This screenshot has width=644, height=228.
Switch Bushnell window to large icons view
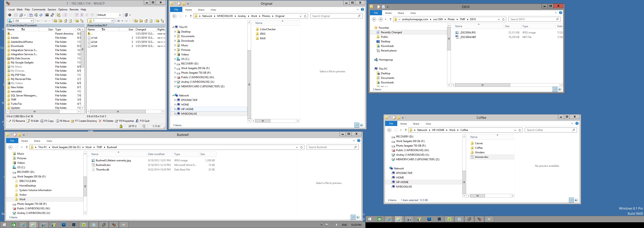358,217
